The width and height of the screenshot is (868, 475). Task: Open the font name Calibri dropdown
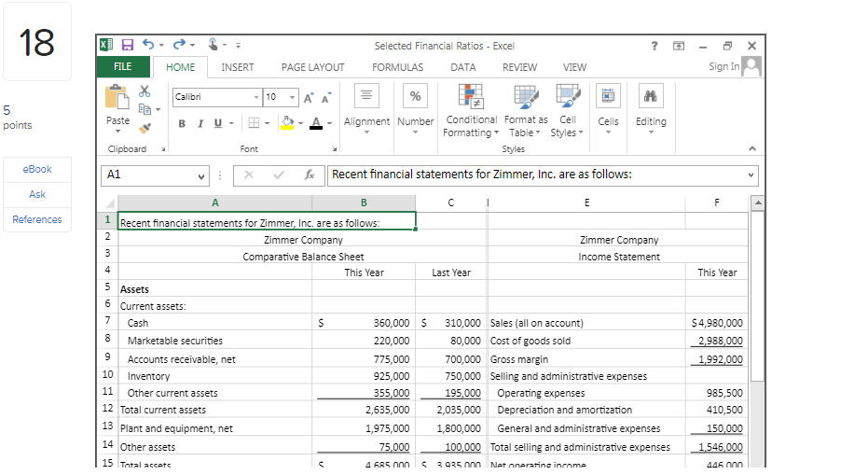(255, 97)
